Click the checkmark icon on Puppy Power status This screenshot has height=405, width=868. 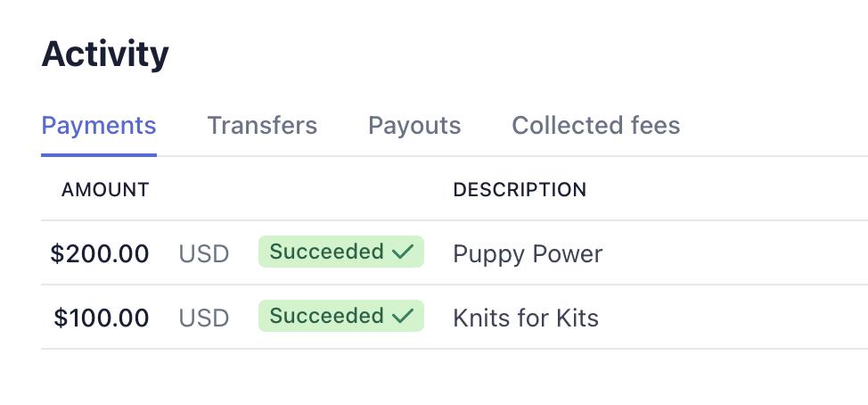click(403, 252)
